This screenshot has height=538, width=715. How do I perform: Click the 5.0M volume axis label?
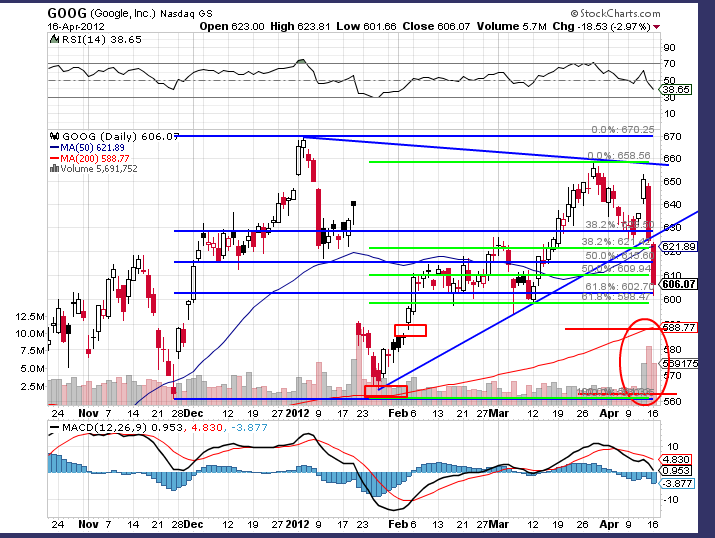coord(32,368)
